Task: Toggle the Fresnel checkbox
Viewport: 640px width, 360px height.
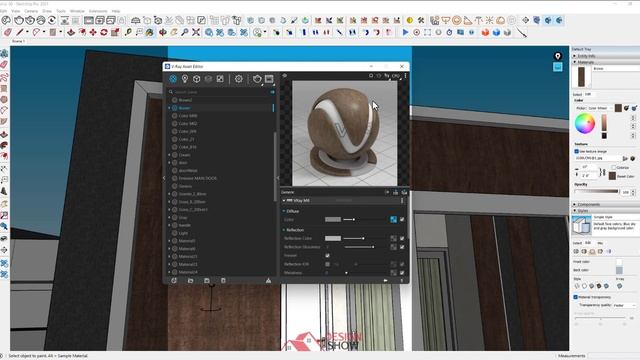Action: [327, 256]
